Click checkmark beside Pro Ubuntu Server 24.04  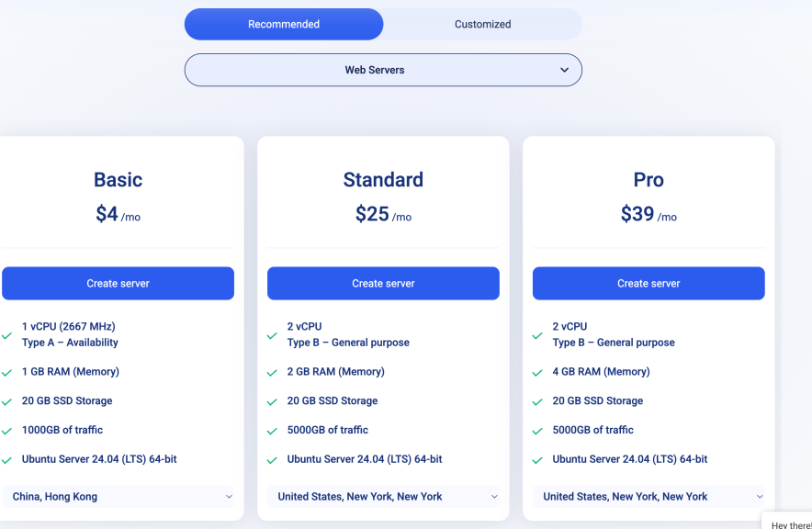click(x=537, y=460)
